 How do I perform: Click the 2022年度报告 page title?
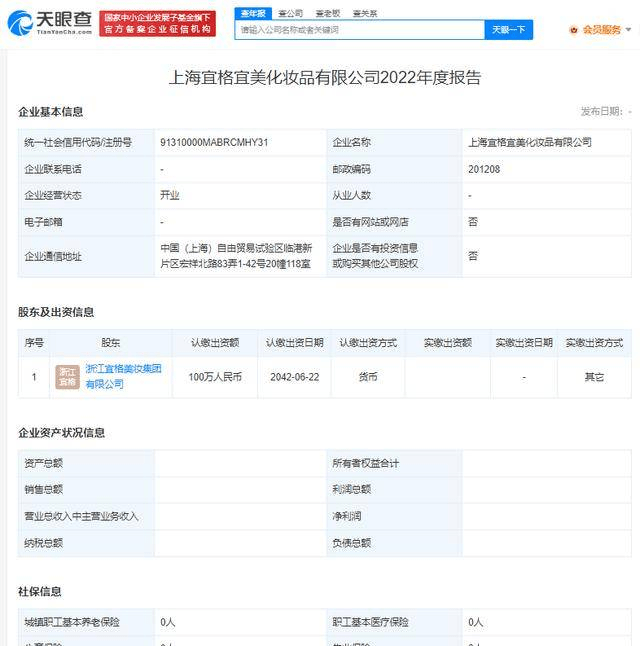[x=320, y=77]
